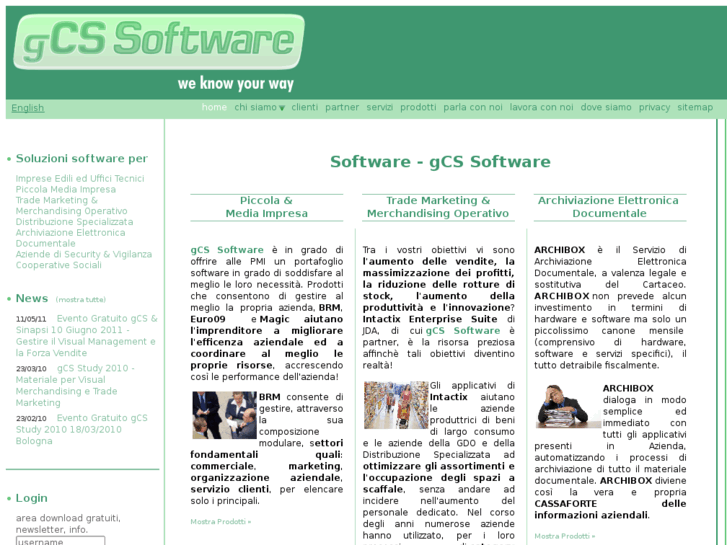Image resolution: width=727 pixels, height=545 pixels.
Task: Click Mostra Prodotti under Piccola & Media Impresa
Action: pyautogui.click(x=221, y=522)
